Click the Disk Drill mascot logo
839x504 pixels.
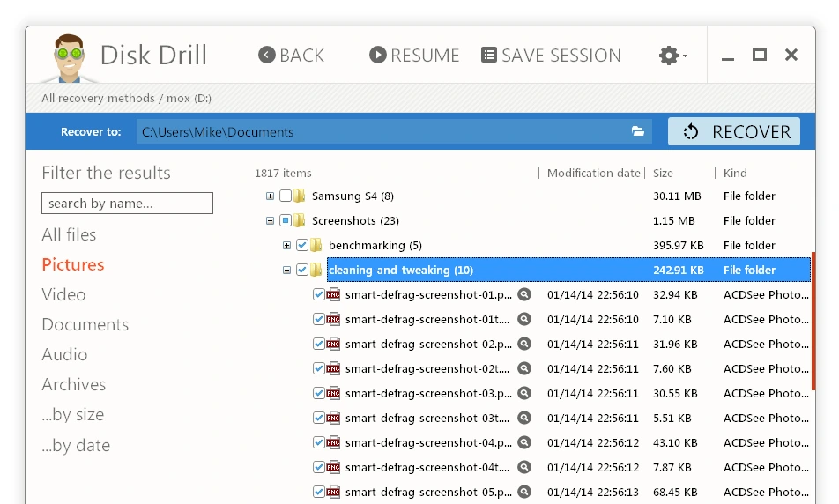coord(69,58)
